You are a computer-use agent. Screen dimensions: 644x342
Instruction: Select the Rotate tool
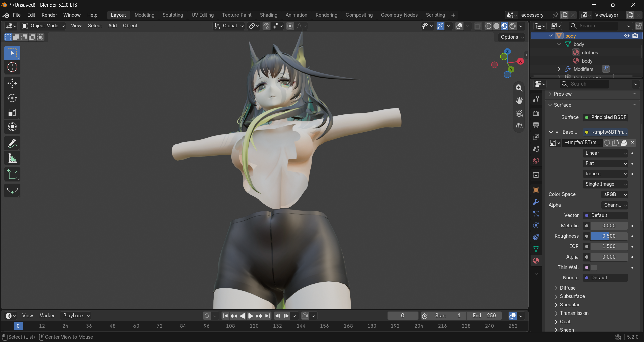(x=12, y=98)
